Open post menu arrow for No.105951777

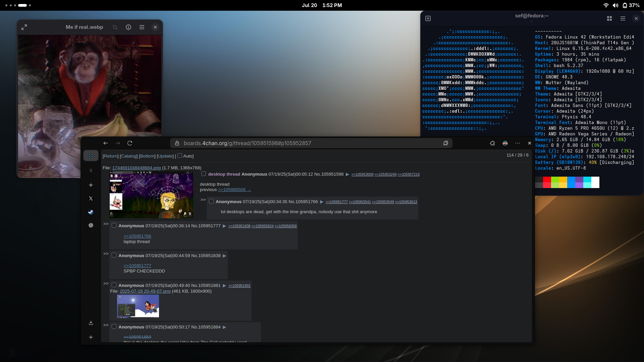(x=224, y=226)
